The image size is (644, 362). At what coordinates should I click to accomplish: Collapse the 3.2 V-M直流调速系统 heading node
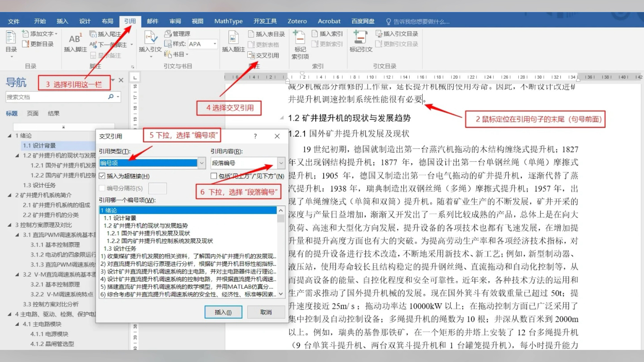[17, 275]
